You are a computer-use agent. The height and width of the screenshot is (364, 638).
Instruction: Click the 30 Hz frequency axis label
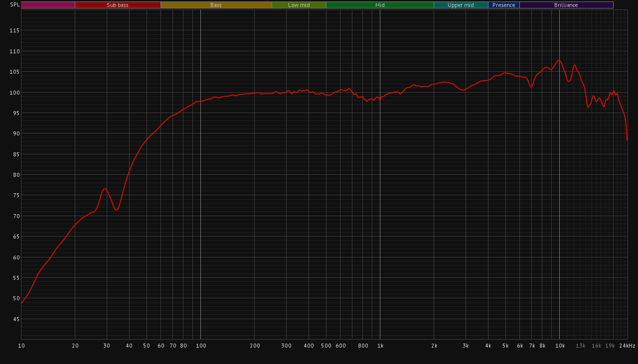coord(107,346)
